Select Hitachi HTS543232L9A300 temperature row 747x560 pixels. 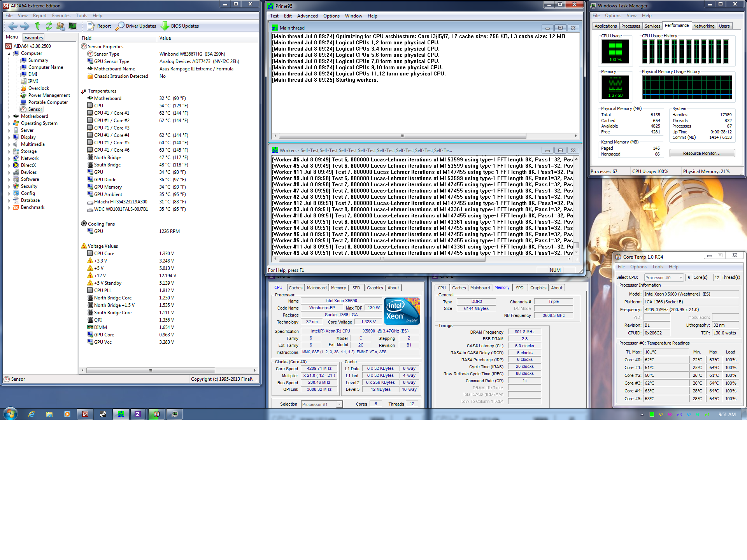[x=169, y=202]
